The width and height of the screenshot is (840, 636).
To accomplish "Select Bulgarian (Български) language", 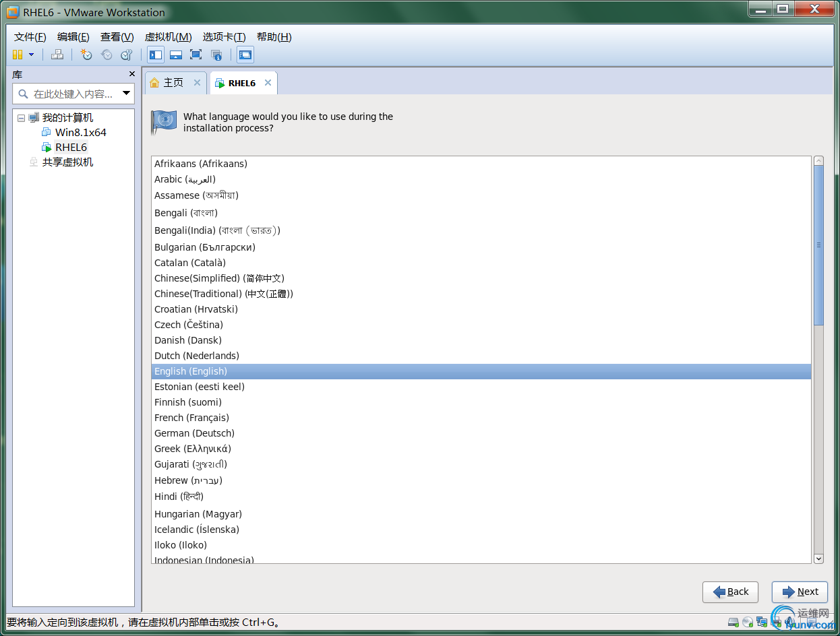I will pos(481,247).
